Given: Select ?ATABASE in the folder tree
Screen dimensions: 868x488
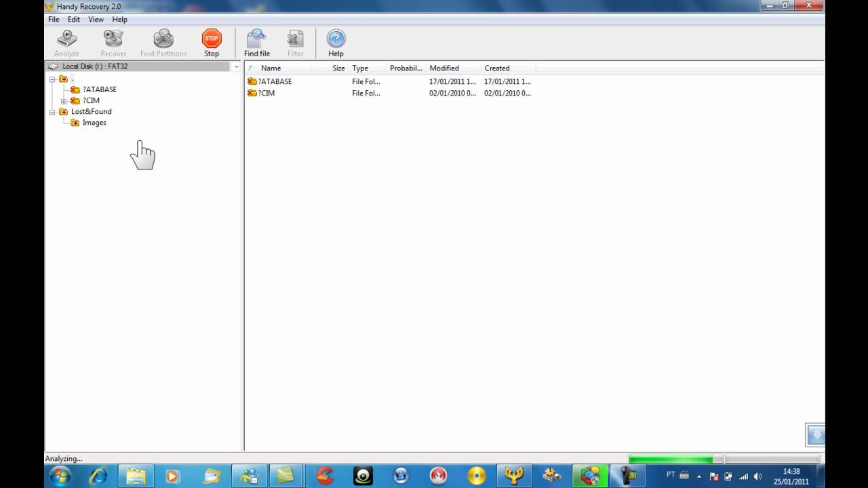Looking at the screenshot, I should pos(100,89).
